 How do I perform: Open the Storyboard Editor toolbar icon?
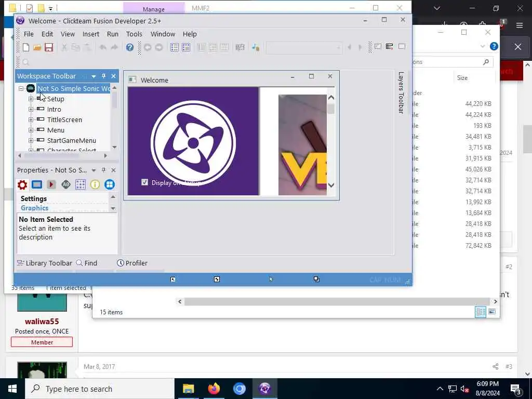[x=175, y=47]
